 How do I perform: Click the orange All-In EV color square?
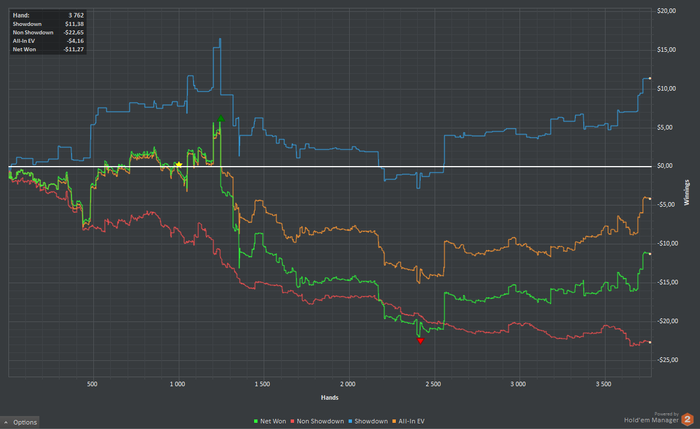click(394, 421)
